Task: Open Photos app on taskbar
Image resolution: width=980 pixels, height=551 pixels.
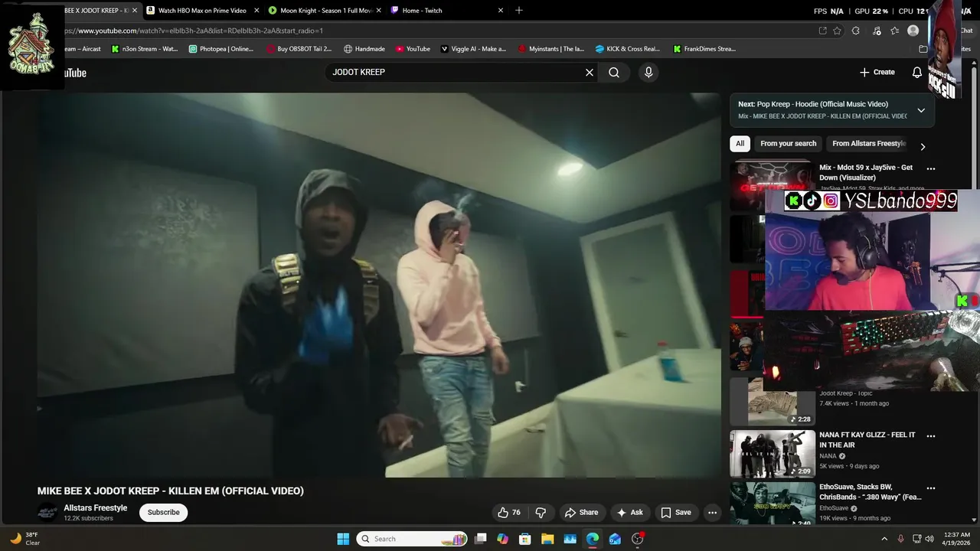Action: pyautogui.click(x=570, y=539)
